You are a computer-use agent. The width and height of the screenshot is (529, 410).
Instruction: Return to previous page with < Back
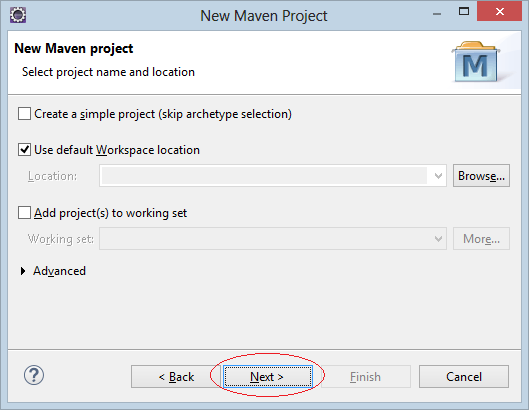coord(176,377)
